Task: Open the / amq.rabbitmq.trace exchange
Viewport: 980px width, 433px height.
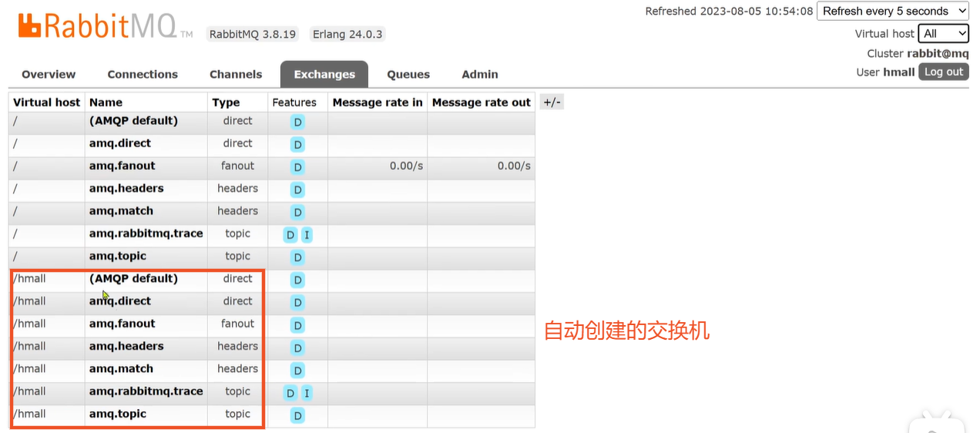Action: [x=146, y=233]
